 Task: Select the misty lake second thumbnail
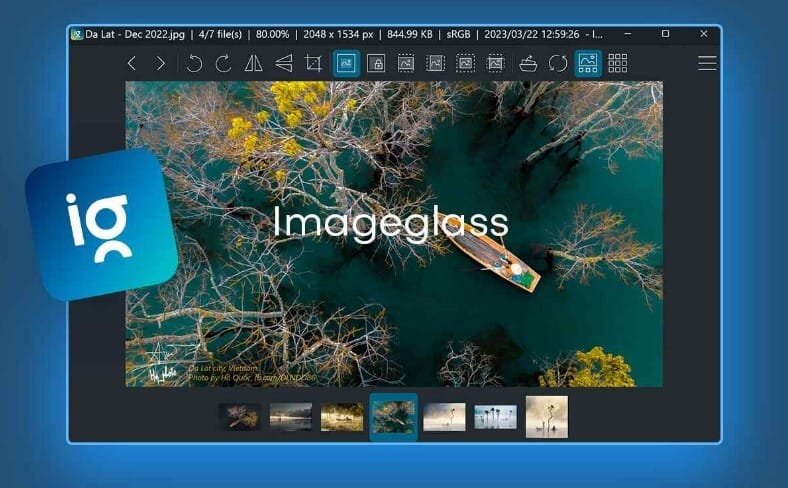tap(290, 417)
